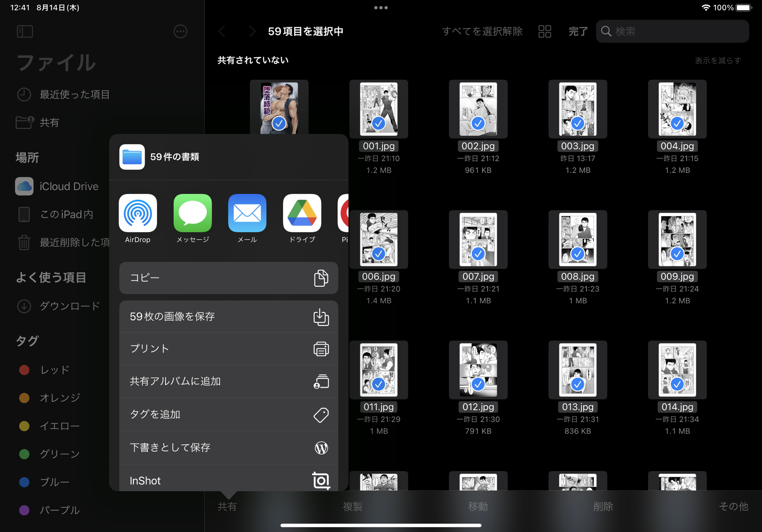Screen dimensions: 762x532
Task: Deselect the 001.jpg checkmark
Action: tap(378, 123)
